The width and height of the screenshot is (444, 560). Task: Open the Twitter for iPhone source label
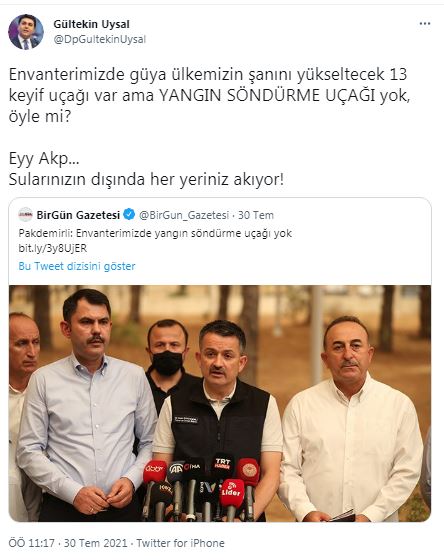[180, 543]
